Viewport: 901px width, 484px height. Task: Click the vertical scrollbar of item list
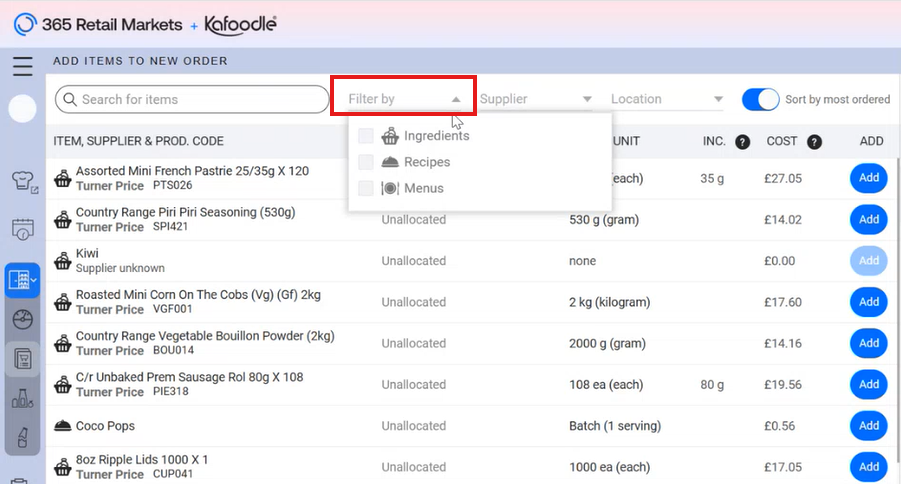[x=897, y=310]
